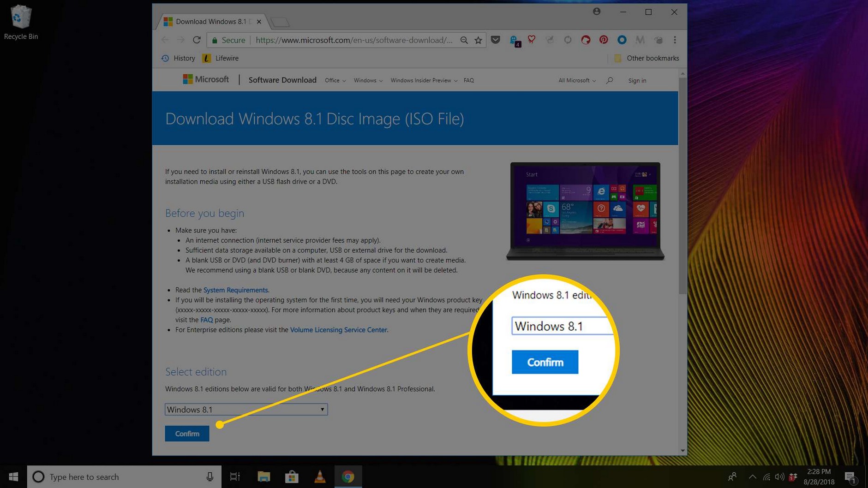This screenshot has width=868, height=488.
Task: Open the FAQ page link in the text
Action: click(206, 320)
